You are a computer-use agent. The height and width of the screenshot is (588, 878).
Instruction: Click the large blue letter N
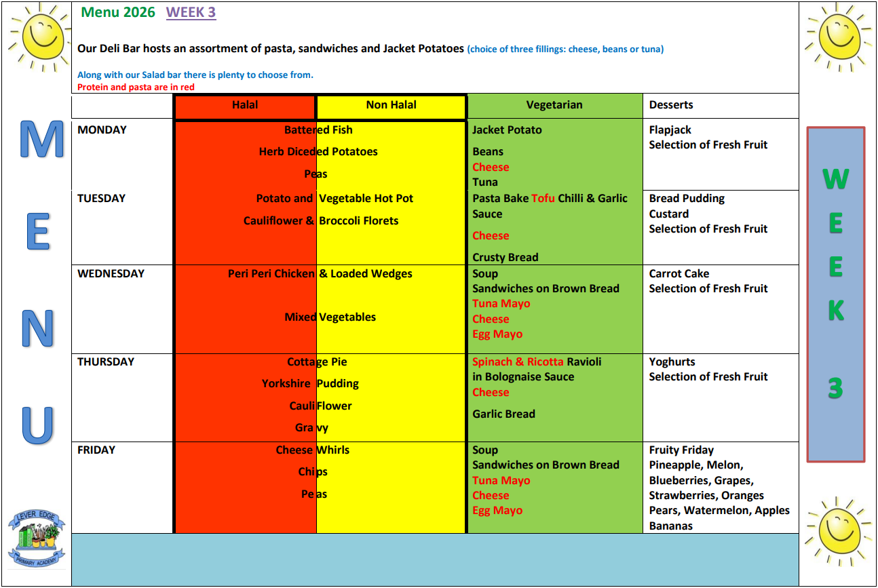(37, 330)
